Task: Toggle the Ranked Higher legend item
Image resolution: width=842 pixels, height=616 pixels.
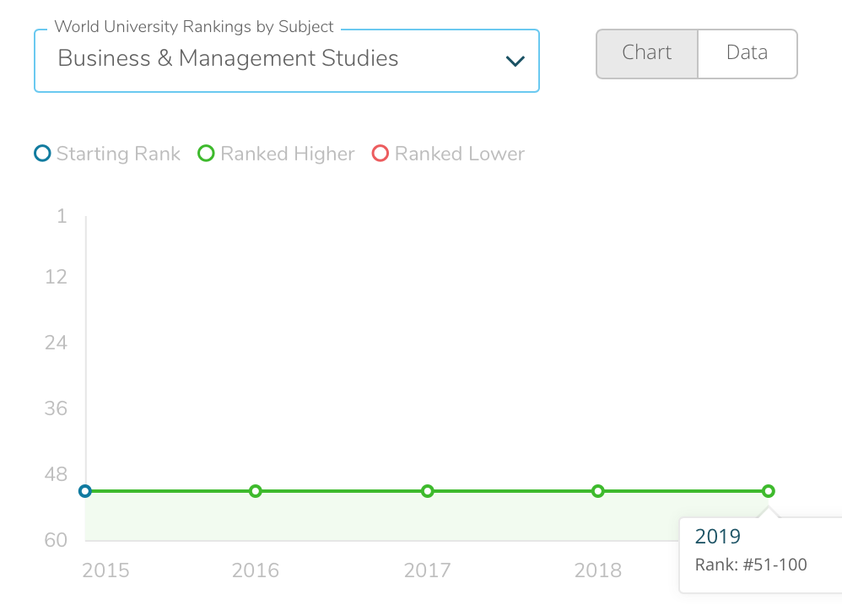Action: (x=276, y=154)
